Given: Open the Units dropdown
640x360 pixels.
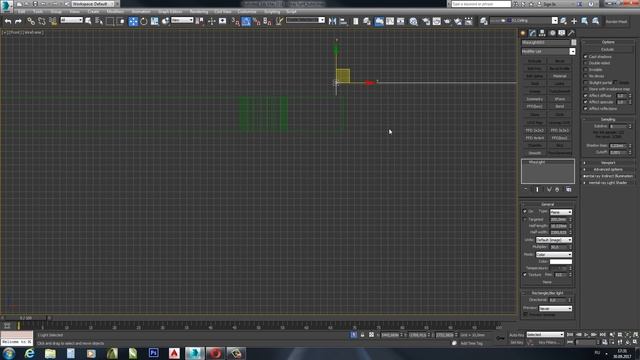Looking at the screenshot, I should 554,240.
